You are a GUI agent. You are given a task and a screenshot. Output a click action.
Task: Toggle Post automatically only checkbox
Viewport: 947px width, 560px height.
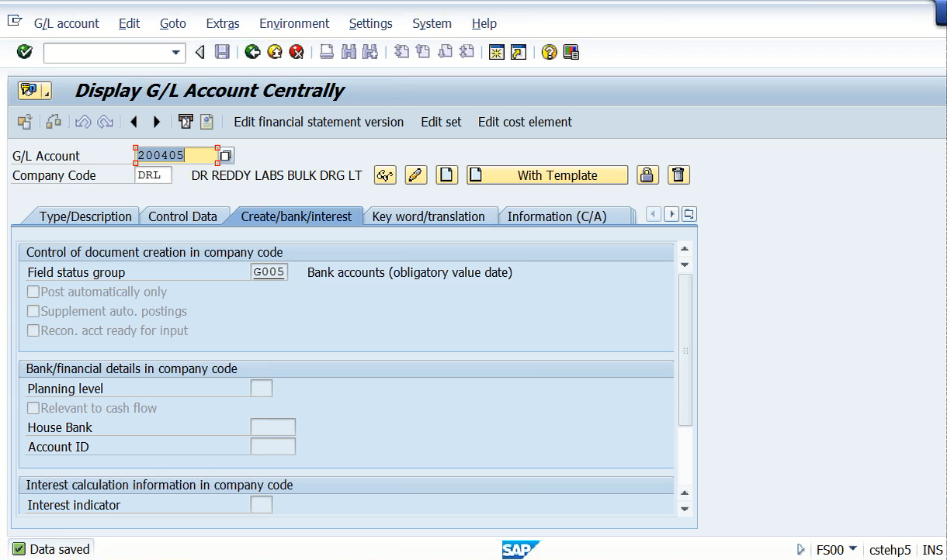coord(33,292)
